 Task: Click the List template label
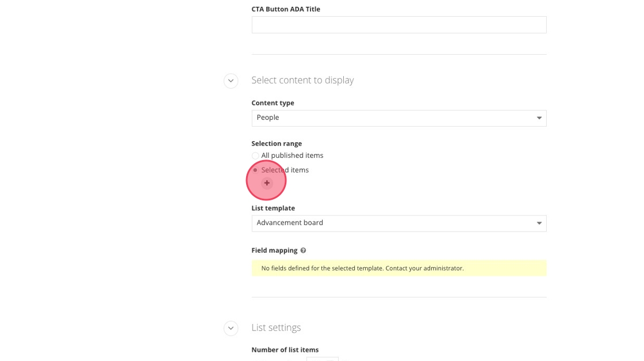[x=273, y=208]
